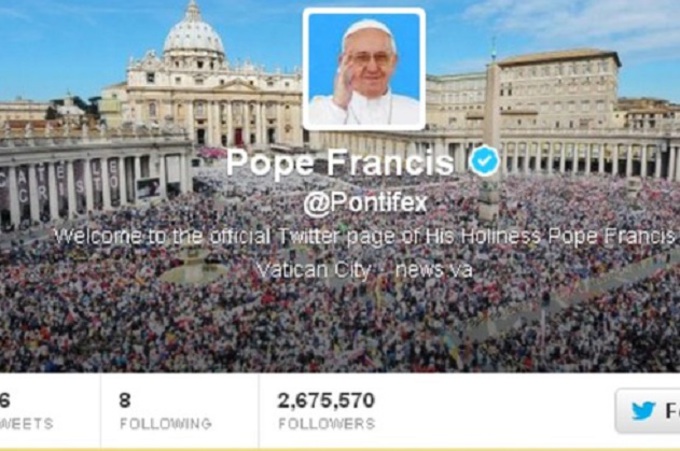Open the @Pontifex profile avatar photo
The image size is (680, 451).
[x=364, y=69]
